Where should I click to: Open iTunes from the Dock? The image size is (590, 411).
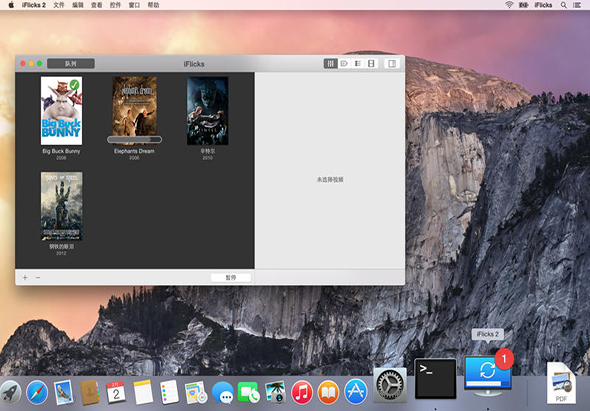302,392
